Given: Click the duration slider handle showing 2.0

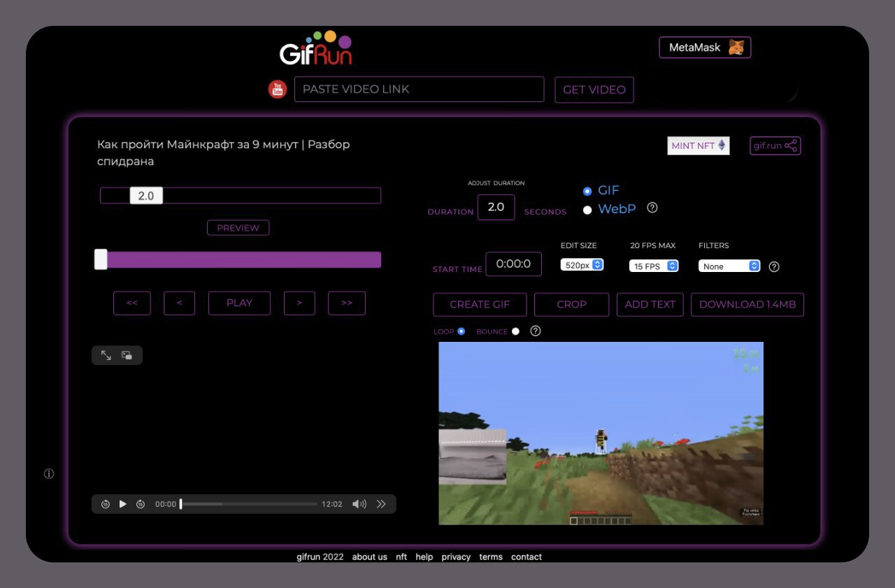Looking at the screenshot, I should (146, 196).
